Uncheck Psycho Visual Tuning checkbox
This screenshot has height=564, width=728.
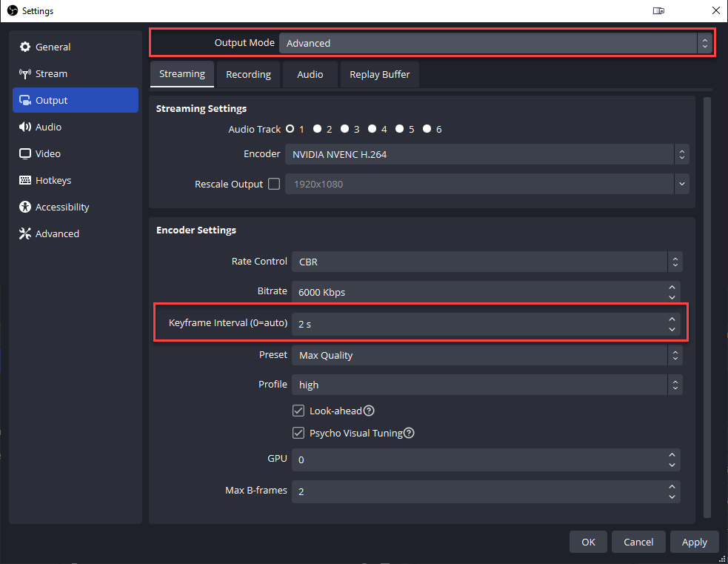click(298, 433)
